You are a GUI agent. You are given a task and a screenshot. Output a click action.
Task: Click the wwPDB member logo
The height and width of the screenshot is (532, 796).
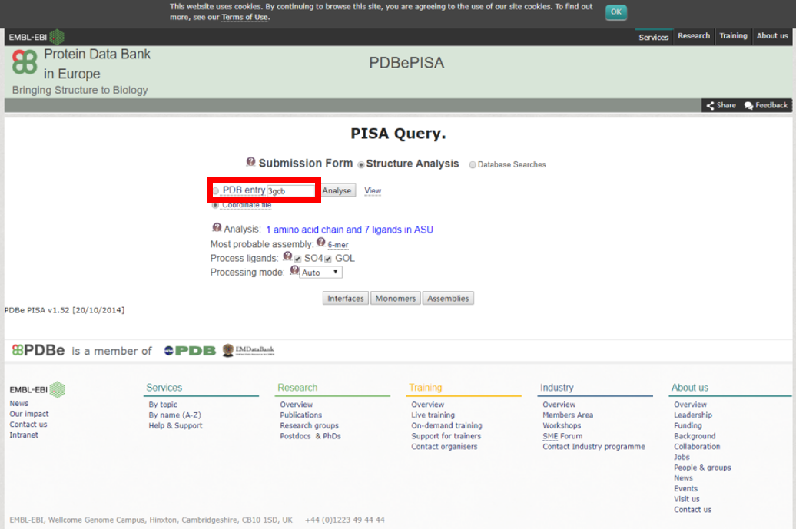click(190, 350)
